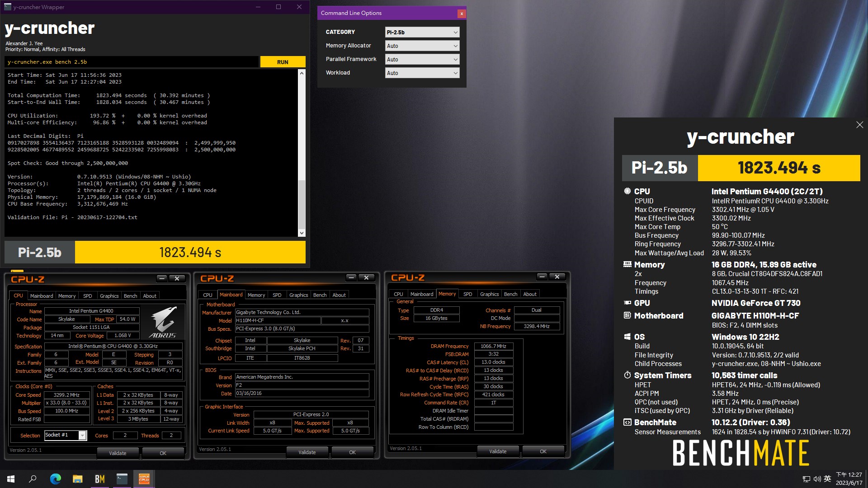Click Validate in CPU-Z Memory window
868x488 pixels.
498,451
